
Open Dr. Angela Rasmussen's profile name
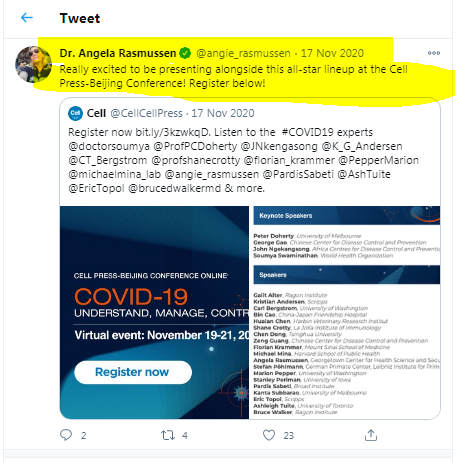[x=118, y=53]
